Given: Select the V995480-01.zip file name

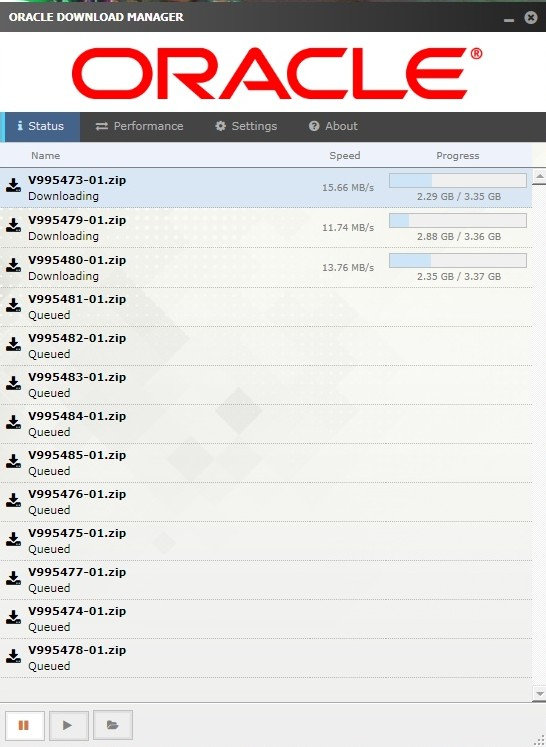Looking at the screenshot, I should click(77, 261).
